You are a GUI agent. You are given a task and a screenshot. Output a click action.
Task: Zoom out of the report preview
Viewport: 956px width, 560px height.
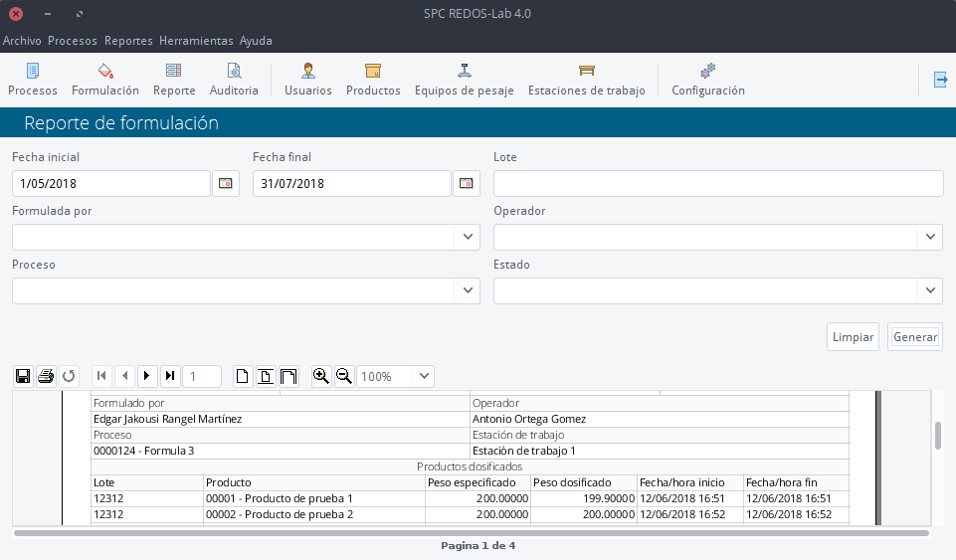pos(344,376)
